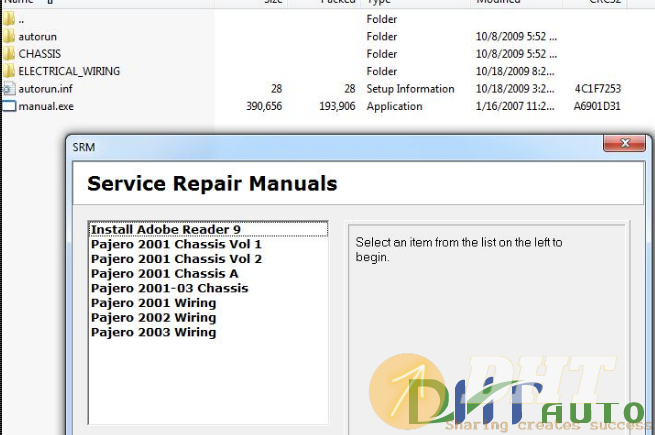This screenshot has height=435, width=655.
Task: Select 'Install Adobe Reader 9' in the list
Action: pos(208,229)
